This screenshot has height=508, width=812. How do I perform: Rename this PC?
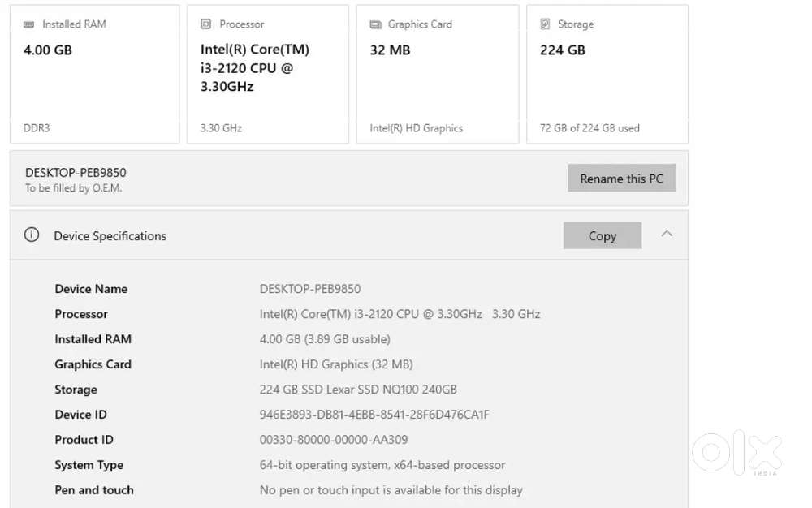point(621,178)
